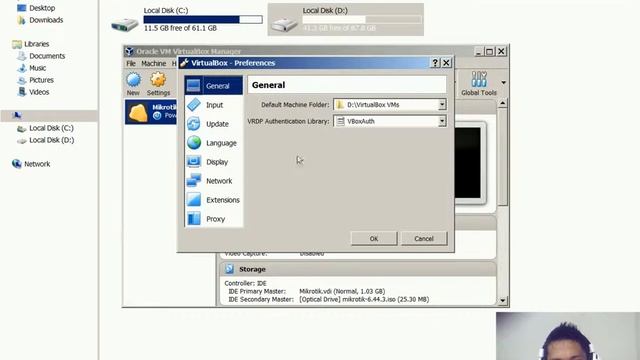640x360 pixels.
Task: Click Settings gear in VirtualBox Manager toolbar
Action: click(158, 80)
